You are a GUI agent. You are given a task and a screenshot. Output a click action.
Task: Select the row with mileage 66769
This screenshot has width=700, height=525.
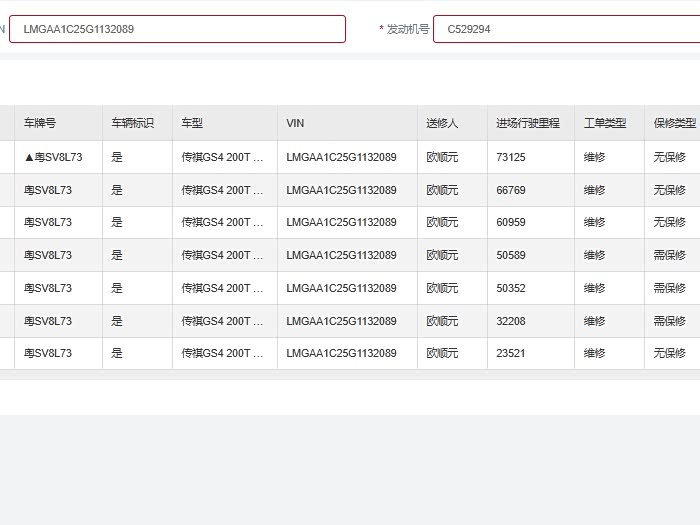(510, 190)
